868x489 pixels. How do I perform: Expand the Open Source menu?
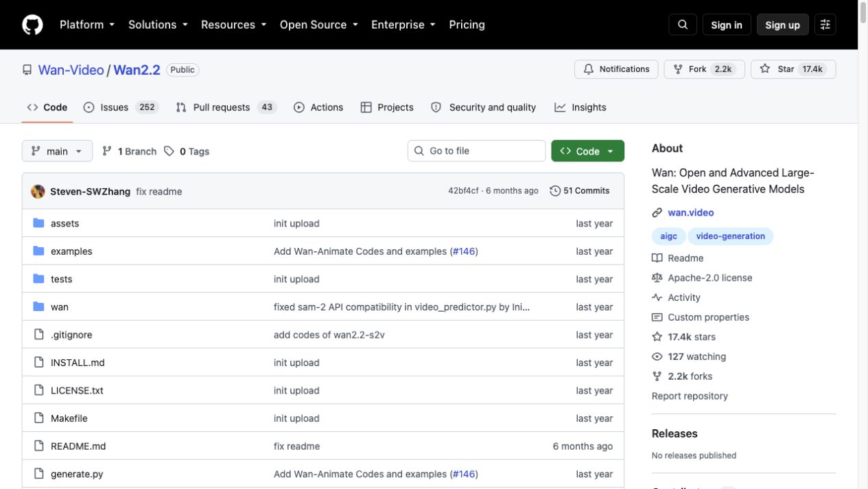coord(319,25)
